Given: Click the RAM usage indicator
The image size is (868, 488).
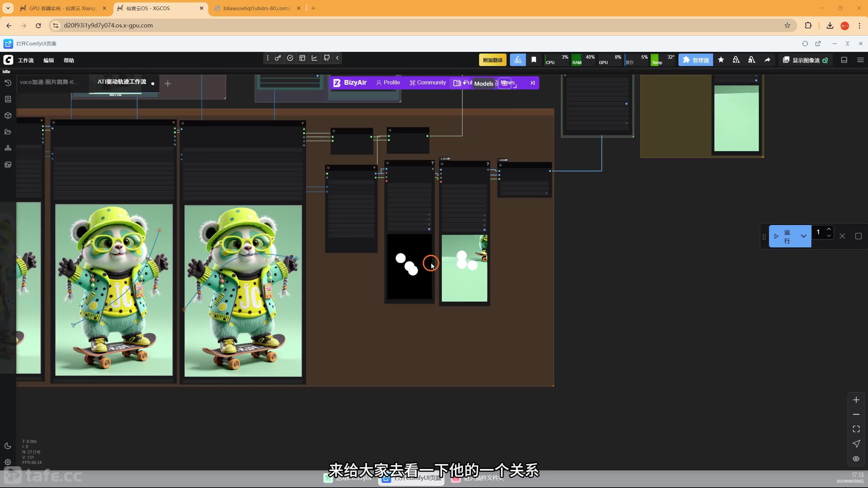Looking at the screenshot, I should tap(583, 60).
